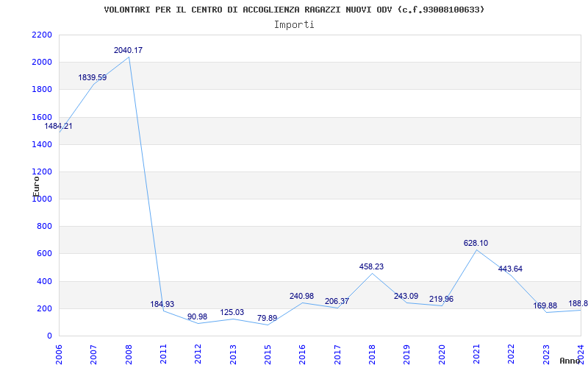This screenshot has height=368, width=588.
Task: Click the year 2015 axis label
Action: (268, 355)
